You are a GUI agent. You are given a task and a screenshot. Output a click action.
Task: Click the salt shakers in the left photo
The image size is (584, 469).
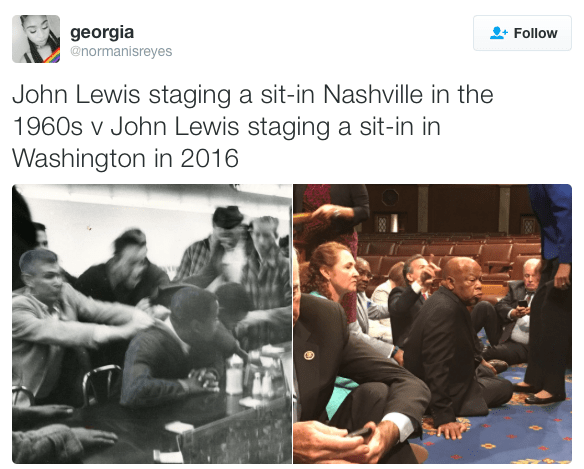pos(261,384)
